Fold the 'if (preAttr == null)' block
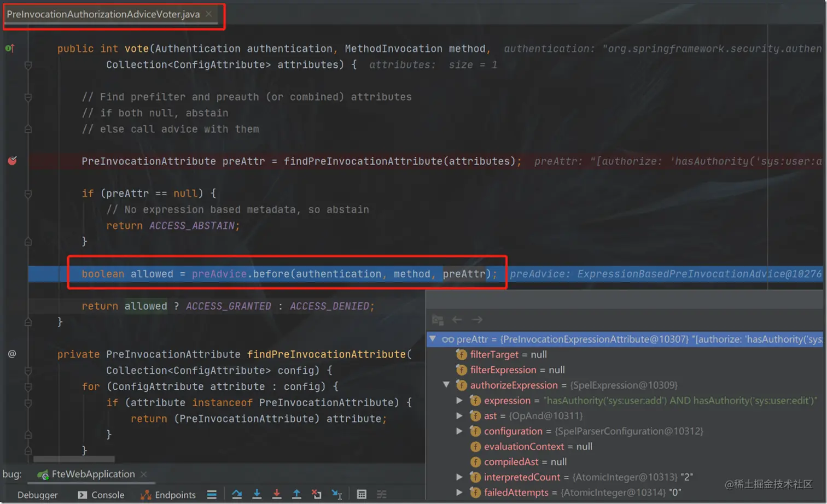827x504 pixels. tap(28, 194)
